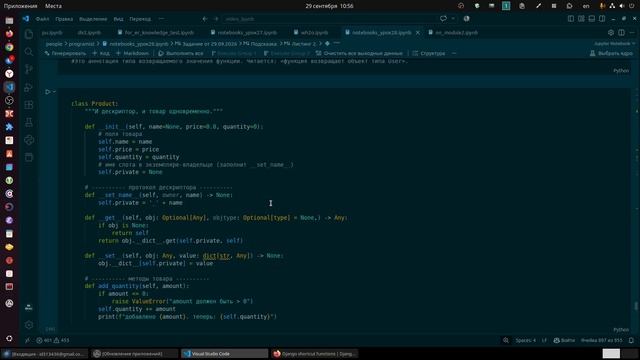Change the cell language Python label
Screen dimensions: 640x360
tap(621, 329)
